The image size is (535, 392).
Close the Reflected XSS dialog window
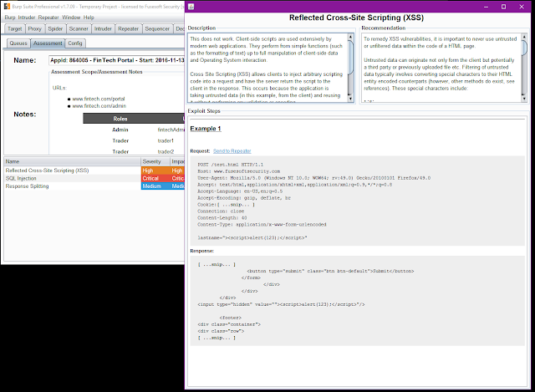pos(522,7)
